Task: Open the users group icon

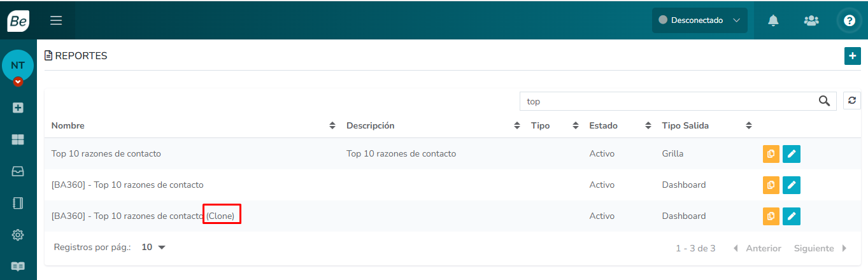Action: [811, 20]
